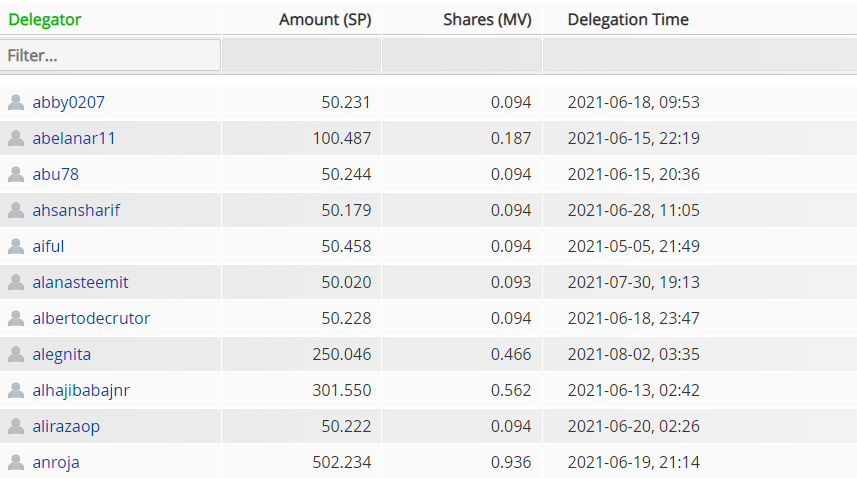Image resolution: width=857 pixels, height=478 pixels.
Task: Click the user icon beside abby0207
Action: pyautogui.click(x=16, y=102)
